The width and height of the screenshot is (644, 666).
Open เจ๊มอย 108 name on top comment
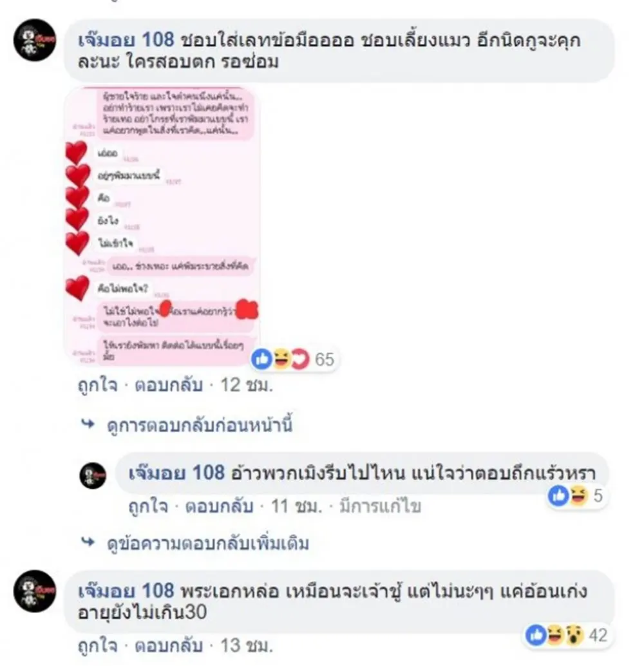(126, 40)
